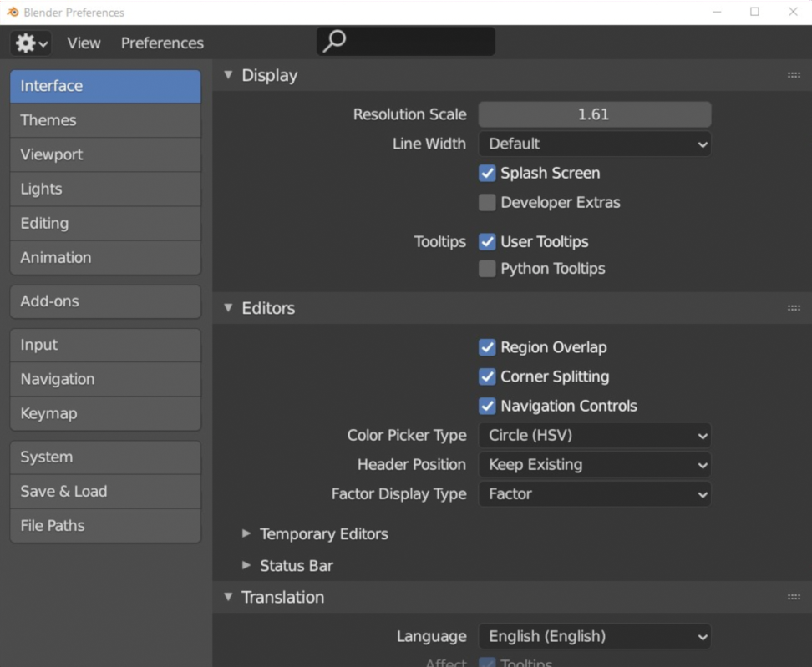Switch to the Themes tab
The height and width of the screenshot is (667, 812).
(105, 120)
